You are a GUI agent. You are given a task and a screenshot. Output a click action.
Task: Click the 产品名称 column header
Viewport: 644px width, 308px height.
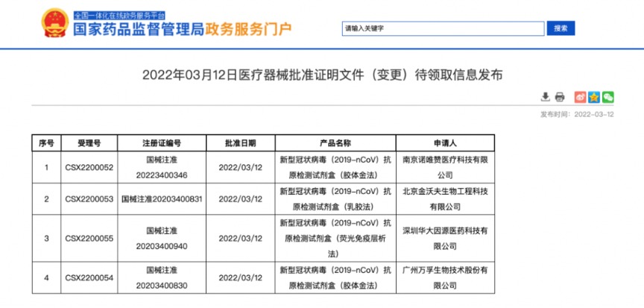pyautogui.click(x=335, y=143)
